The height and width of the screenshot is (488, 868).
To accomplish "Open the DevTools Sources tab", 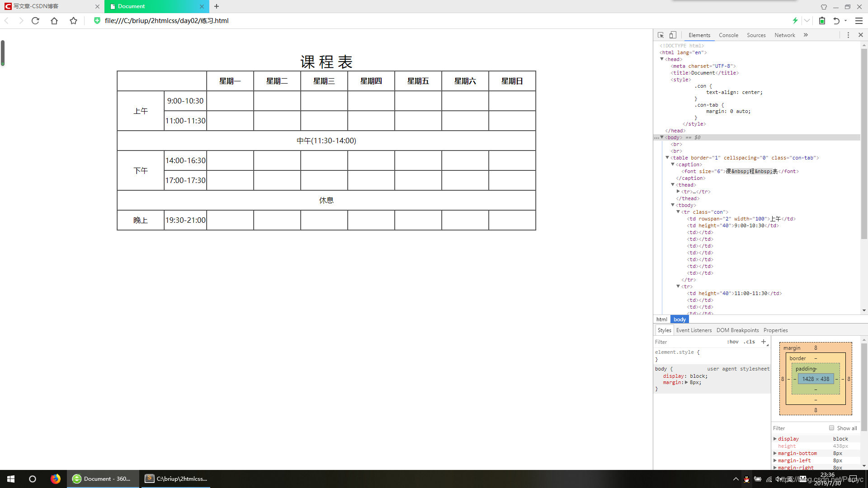I will pyautogui.click(x=756, y=35).
